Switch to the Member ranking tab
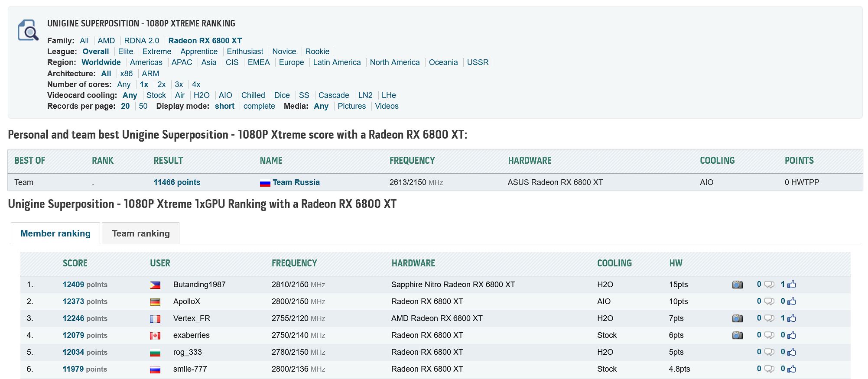868x379 pixels. pos(55,233)
